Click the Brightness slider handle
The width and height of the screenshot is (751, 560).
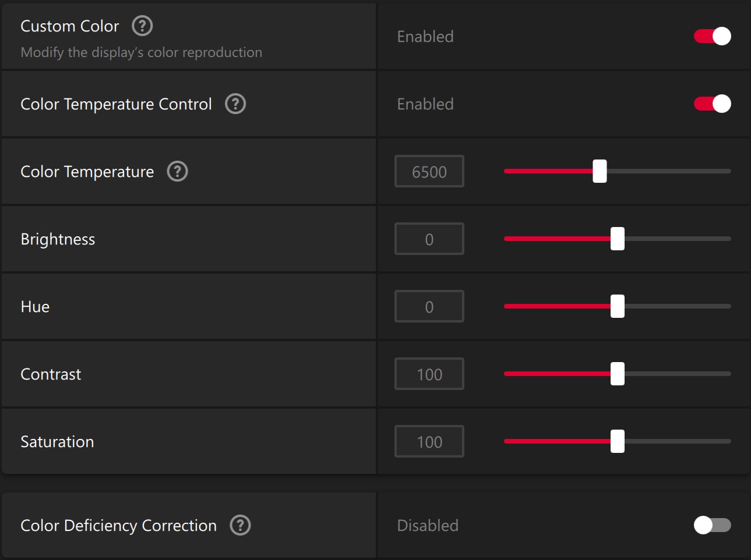tap(618, 239)
